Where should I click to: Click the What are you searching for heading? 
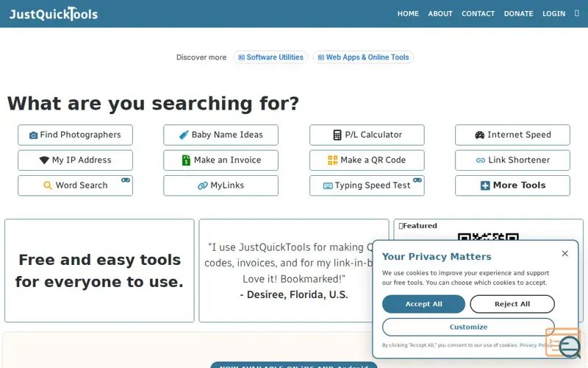coord(153,103)
